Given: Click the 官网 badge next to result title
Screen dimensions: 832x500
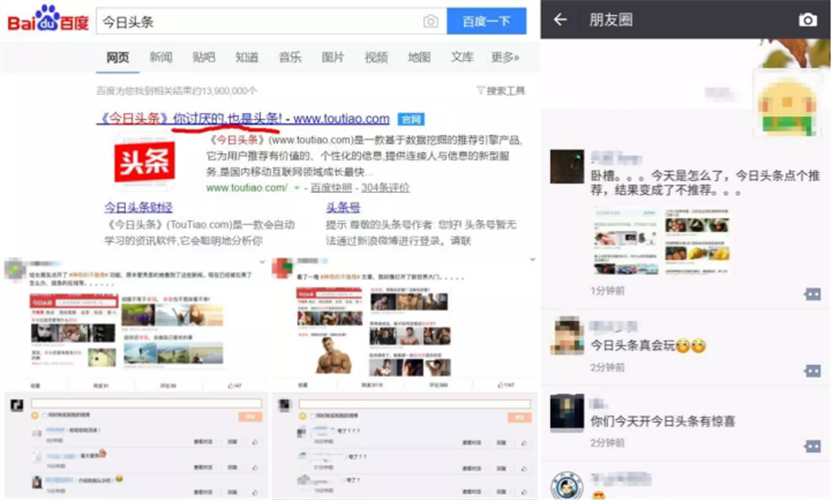Looking at the screenshot, I should coord(410,120).
